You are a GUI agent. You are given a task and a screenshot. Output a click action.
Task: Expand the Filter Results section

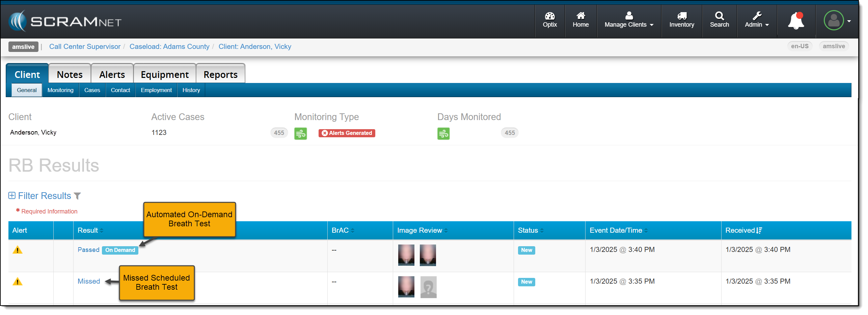click(12, 196)
